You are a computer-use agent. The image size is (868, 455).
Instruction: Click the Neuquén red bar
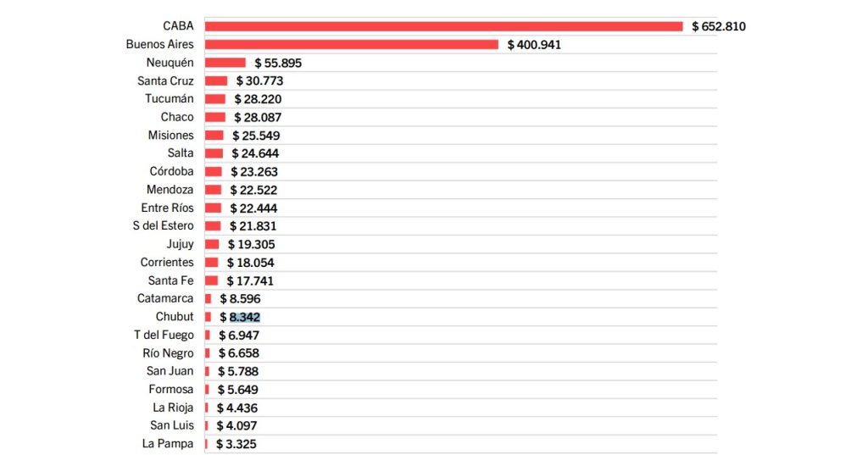tap(225, 63)
